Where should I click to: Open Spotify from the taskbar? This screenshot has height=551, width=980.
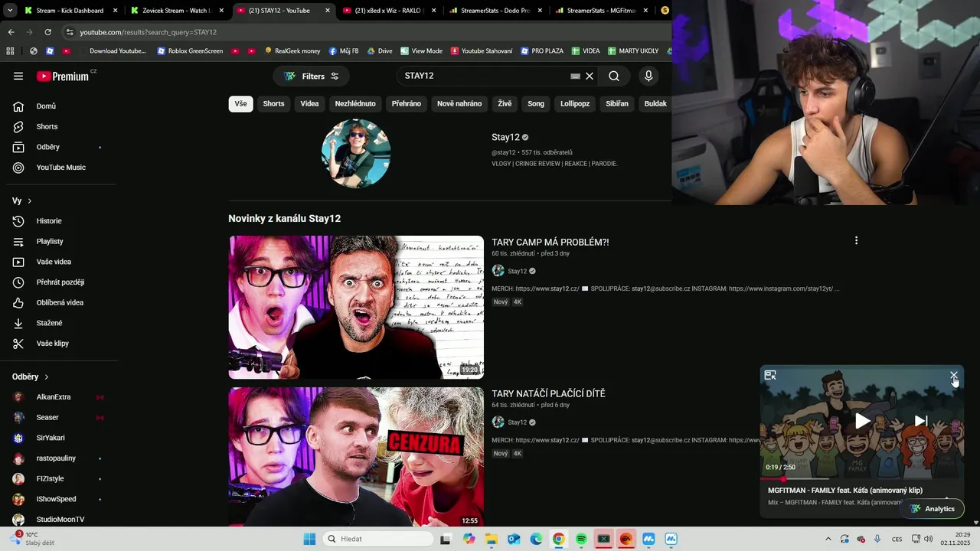[x=581, y=539]
